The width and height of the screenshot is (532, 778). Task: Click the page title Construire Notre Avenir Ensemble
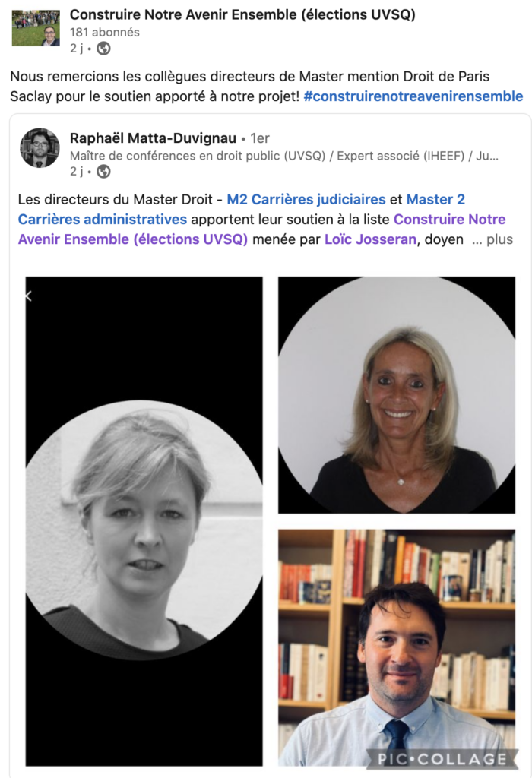pos(242,15)
